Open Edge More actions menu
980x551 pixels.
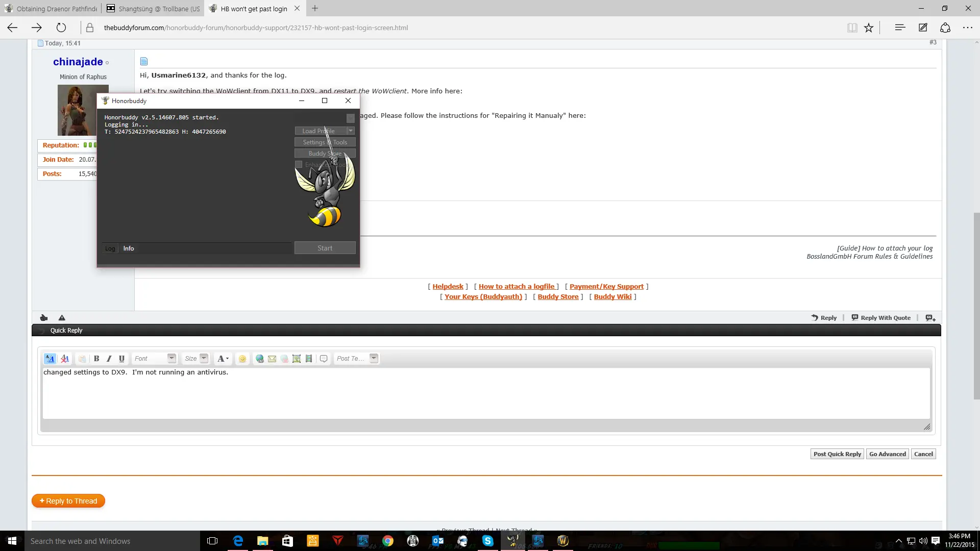(968, 28)
